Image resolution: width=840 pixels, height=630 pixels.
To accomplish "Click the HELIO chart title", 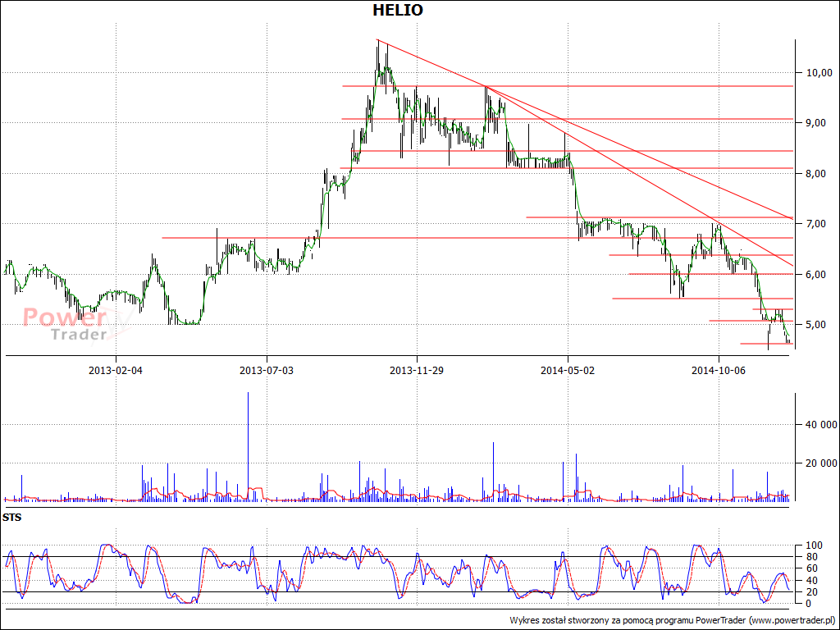I will [x=398, y=10].
